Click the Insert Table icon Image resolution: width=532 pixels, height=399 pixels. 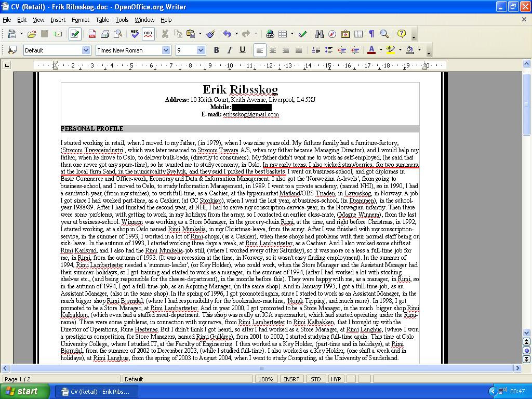pos(283,34)
